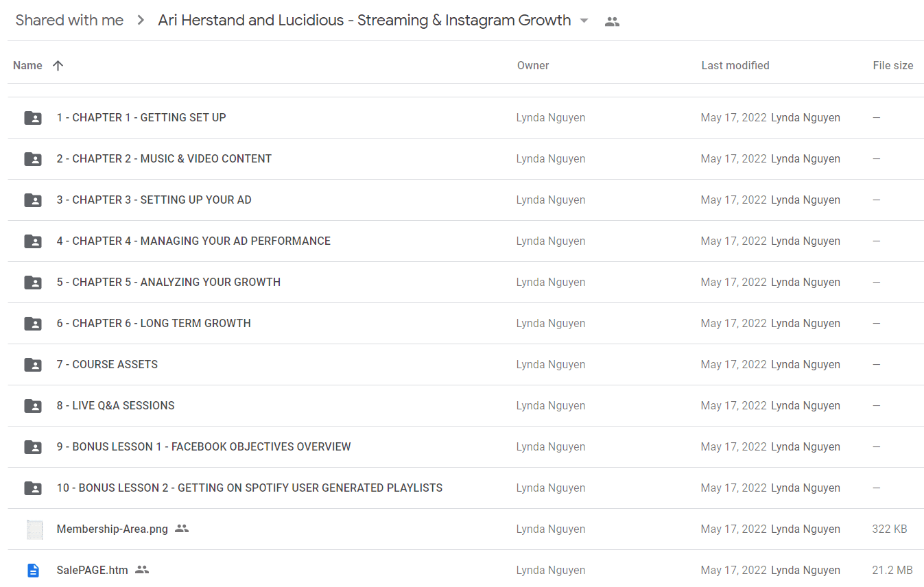This screenshot has width=924, height=587.
Task: Click the Owner column header
Action: 533,66
